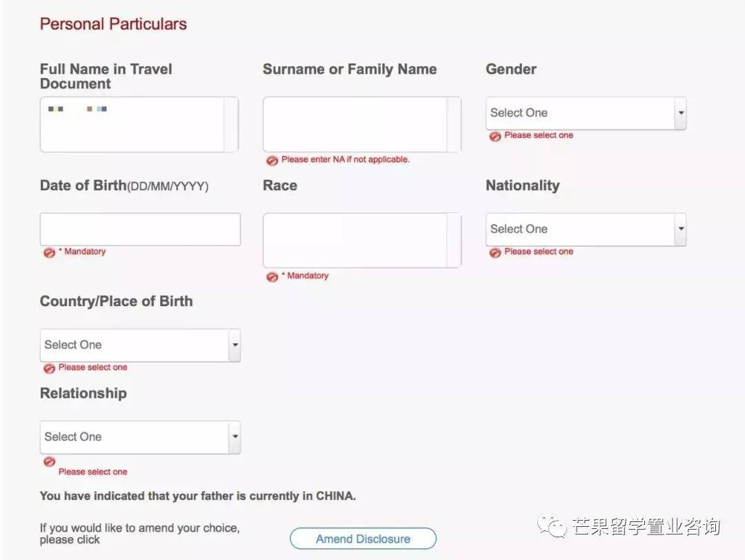Click the Full Name field scrollbar

click(231, 124)
